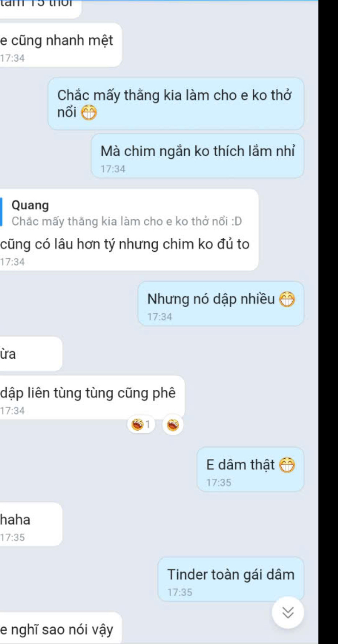Click the laughing reaction with count 1
This screenshot has height=644, width=338.
coord(141,424)
